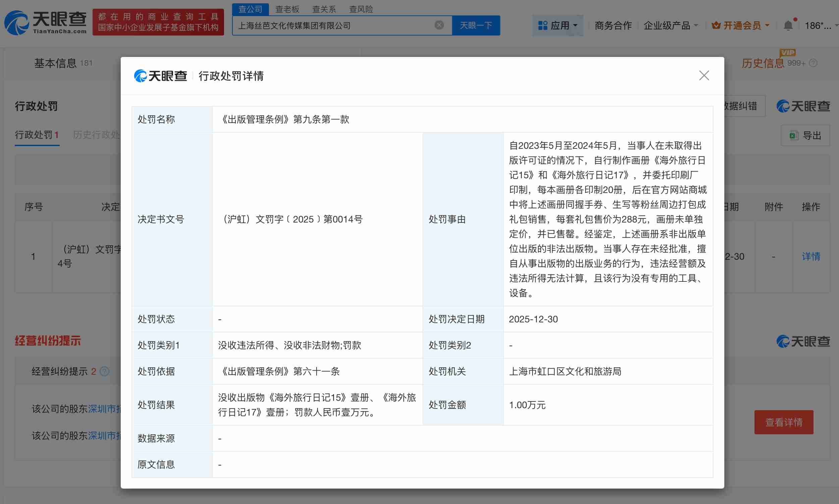The width and height of the screenshot is (839, 504).
Task: Open the 商务合作 menu item
Action: click(613, 25)
